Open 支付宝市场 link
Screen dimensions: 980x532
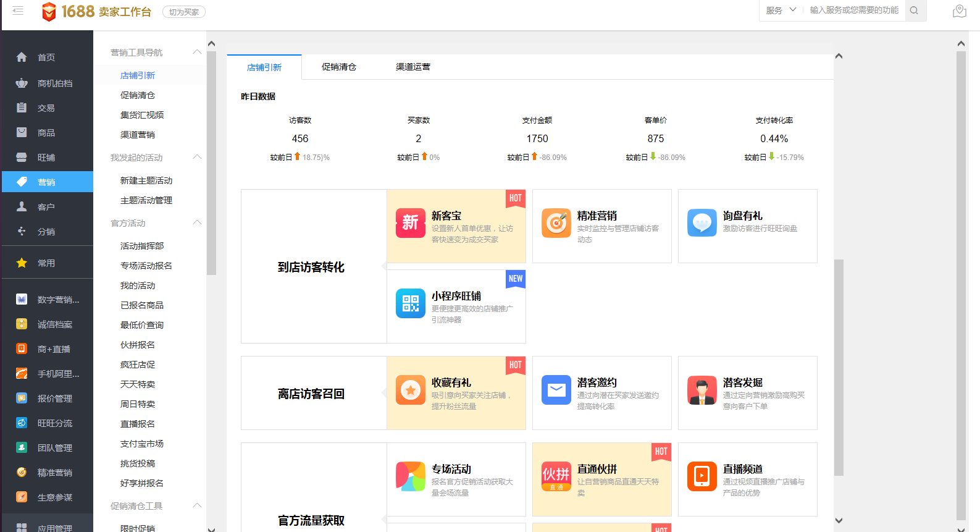click(x=142, y=444)
